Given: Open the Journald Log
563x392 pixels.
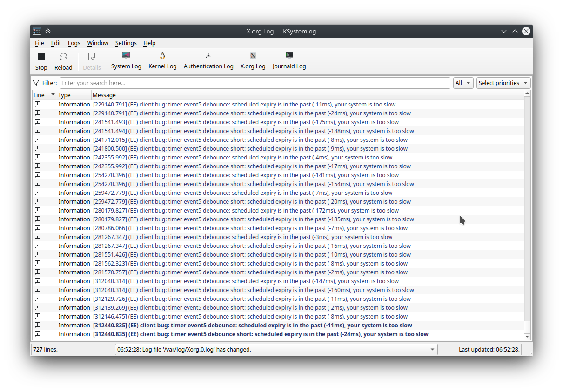Looking at the screenshot, I should pos(289,61).
